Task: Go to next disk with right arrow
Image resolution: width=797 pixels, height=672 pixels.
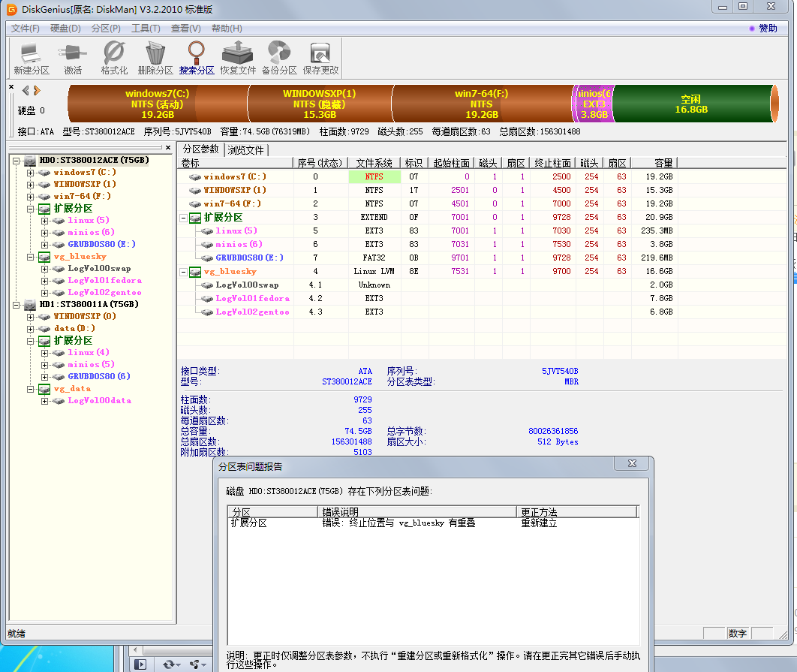Action: [x=37, y=91]
